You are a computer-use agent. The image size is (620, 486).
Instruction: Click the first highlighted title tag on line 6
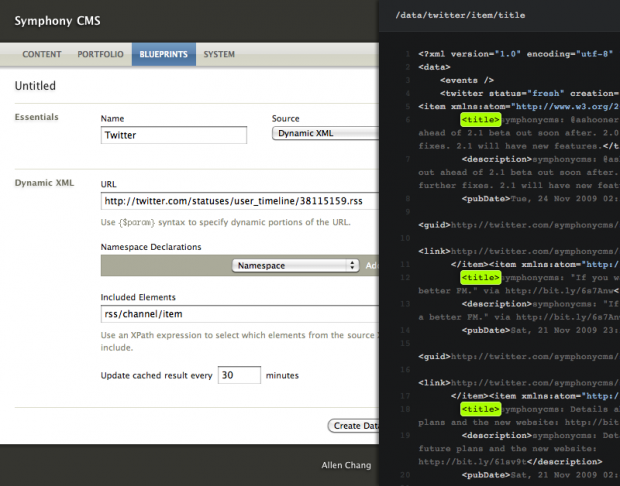(480, 119)
